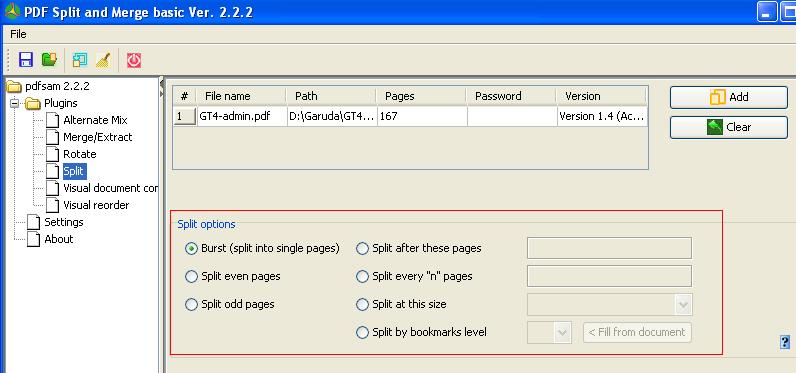Image resolution: width=796 pixels, height=373 pixels.
Task: Click the blue help question mark icon
Action: coord(785,342)
